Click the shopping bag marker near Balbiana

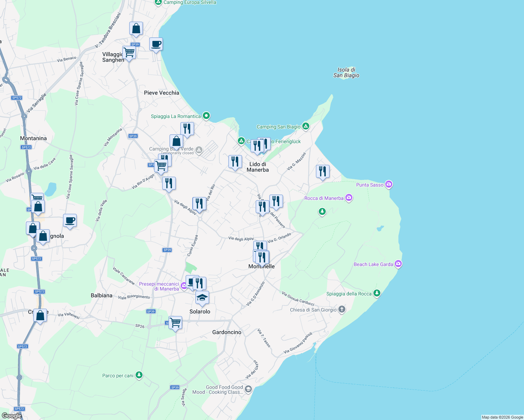[x=40, y=315]
